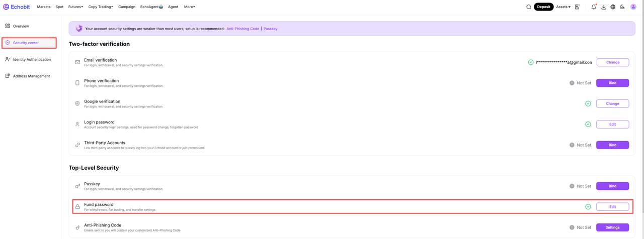Click the Anti-Phishing Code hook icon
Image resolution: width=644 pixels, height=239 pixels.
[x=77, y=227]
